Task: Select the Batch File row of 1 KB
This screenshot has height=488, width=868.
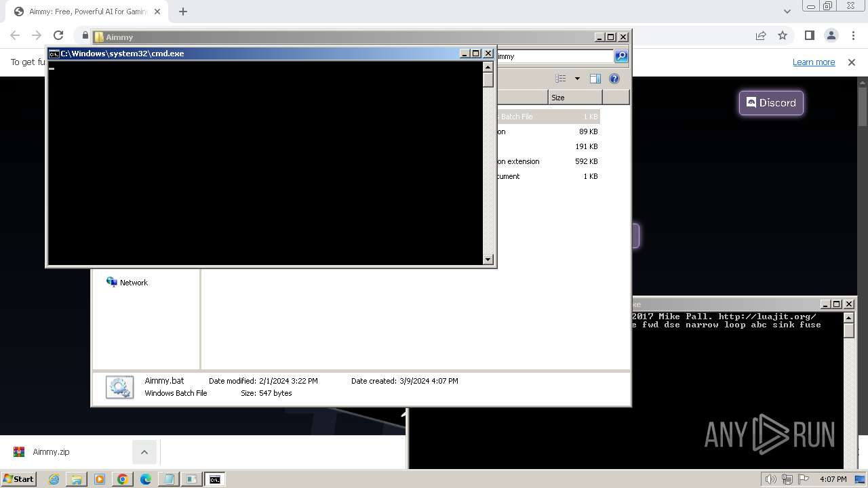Action: pyautogui.click(x=548, y=117)
